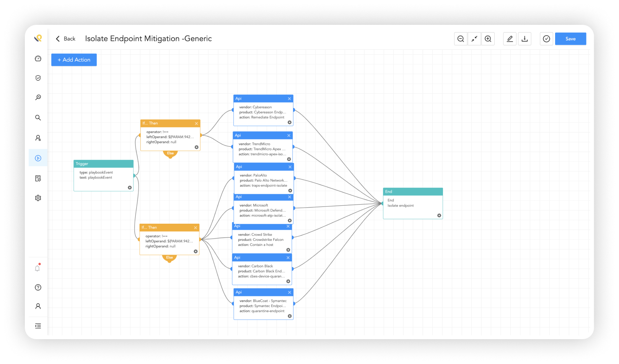Click the validate checkmark circle icon
This screenshot has height=364, width=619.
pyautogui.click(x=547, y=39)
